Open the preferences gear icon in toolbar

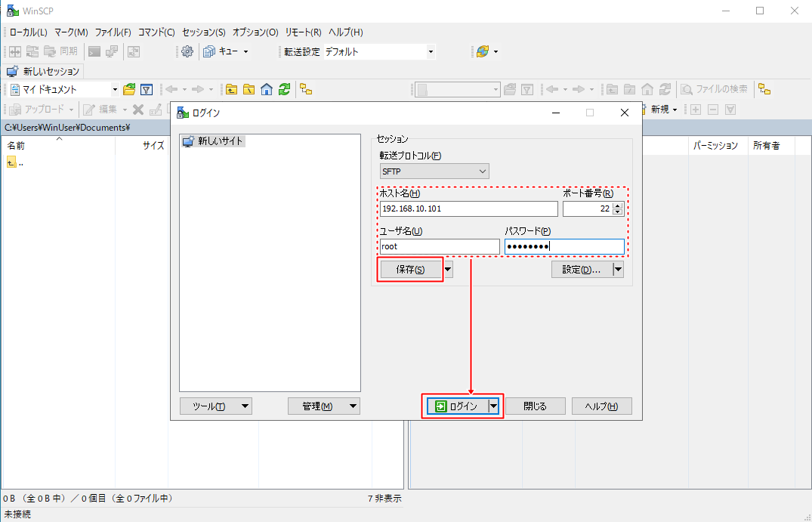187,51
